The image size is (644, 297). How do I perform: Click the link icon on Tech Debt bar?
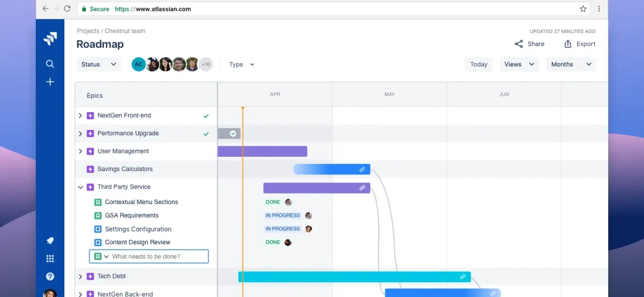(x=462, y=277)
